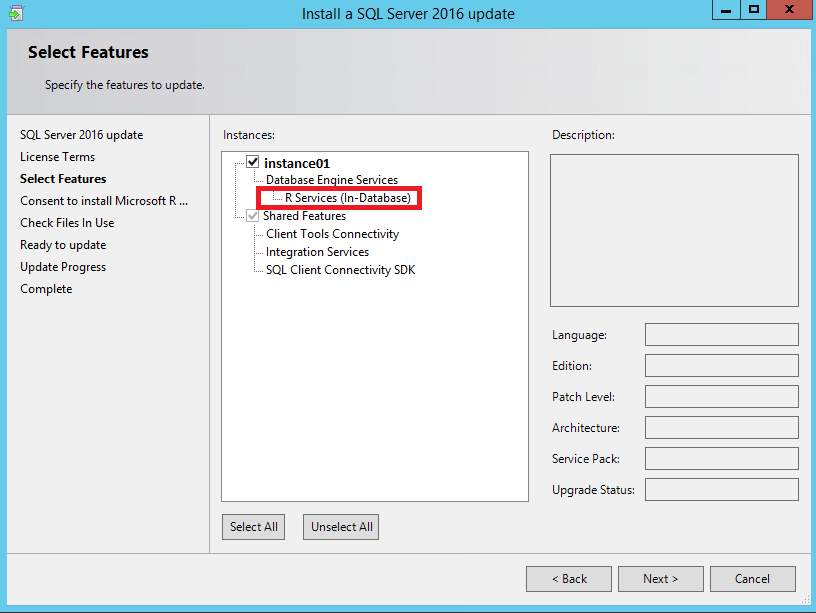816x613 pixels.
Task: Click the 'Instances:' label
Action: (x=249, y=135)
